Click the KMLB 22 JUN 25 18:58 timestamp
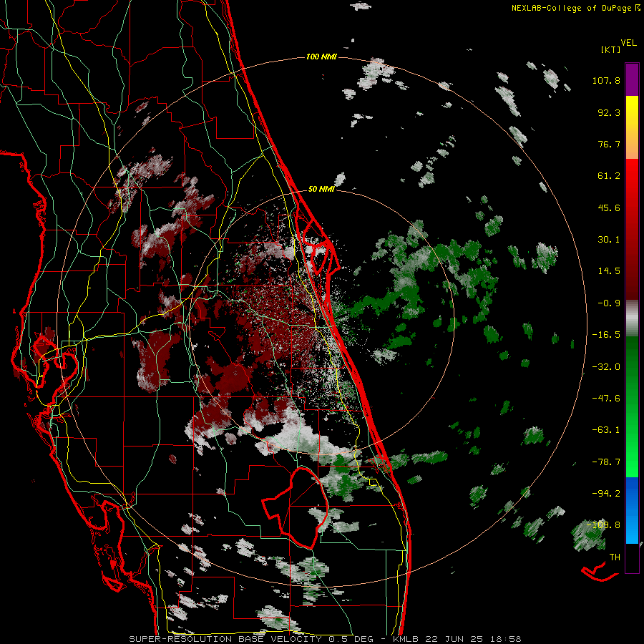 click(457, 639)
